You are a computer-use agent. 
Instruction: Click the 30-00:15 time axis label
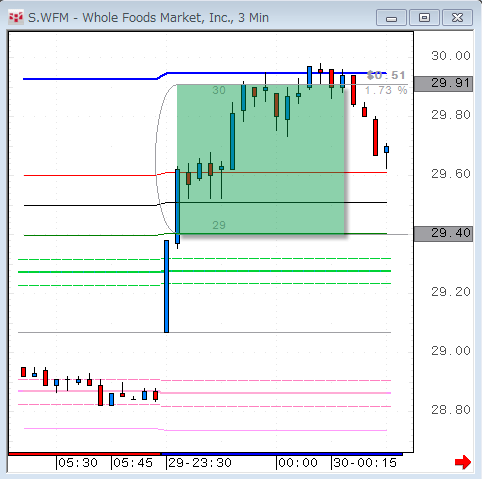365,463
